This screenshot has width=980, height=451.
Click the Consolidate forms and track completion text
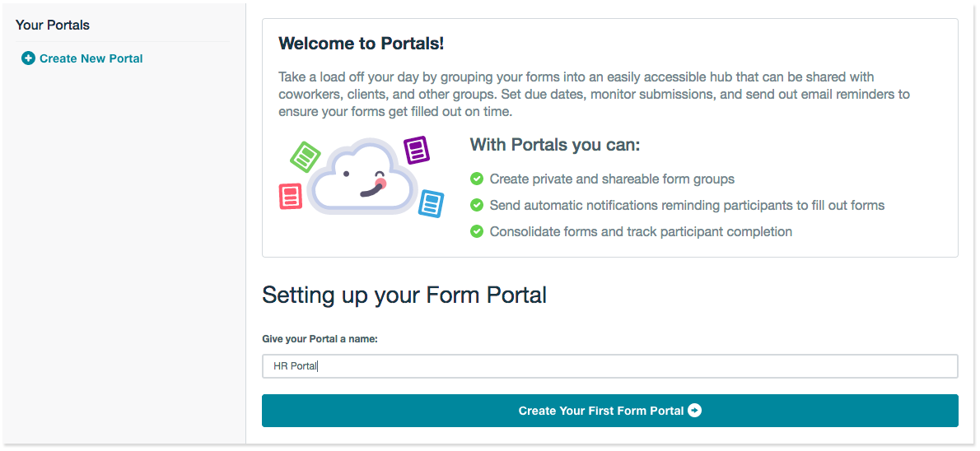(641, 231)
